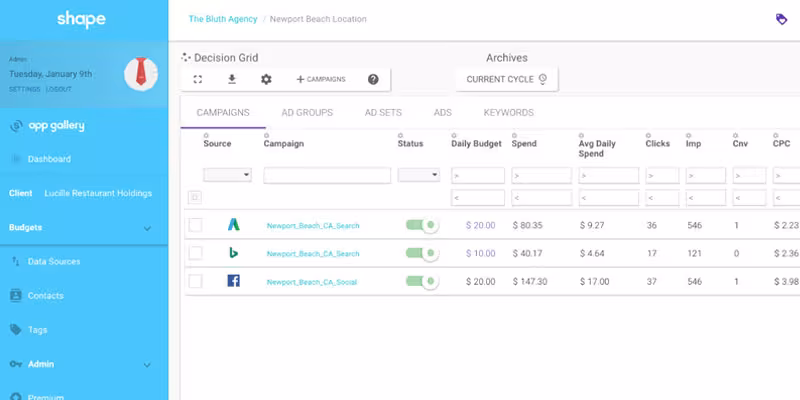Open the Status filter dropdown
This screenshot has height=400, width=800.
[419, 175]
